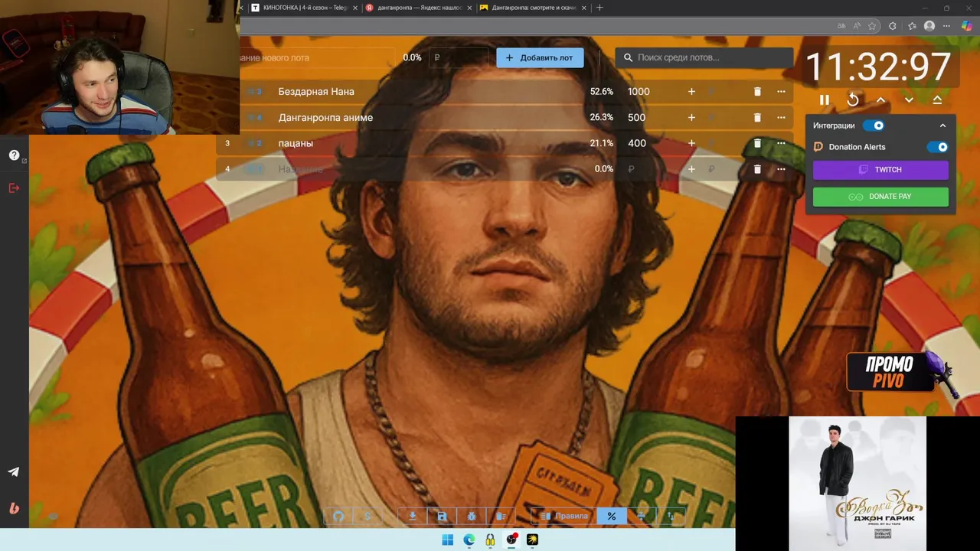
Task: Click the bug report icon
Action: (x=471, y=516)
